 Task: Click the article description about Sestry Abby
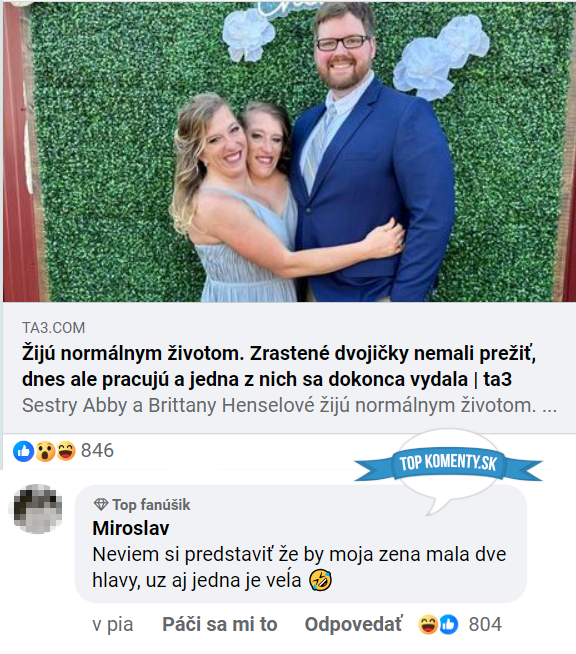tap(289, 405)
